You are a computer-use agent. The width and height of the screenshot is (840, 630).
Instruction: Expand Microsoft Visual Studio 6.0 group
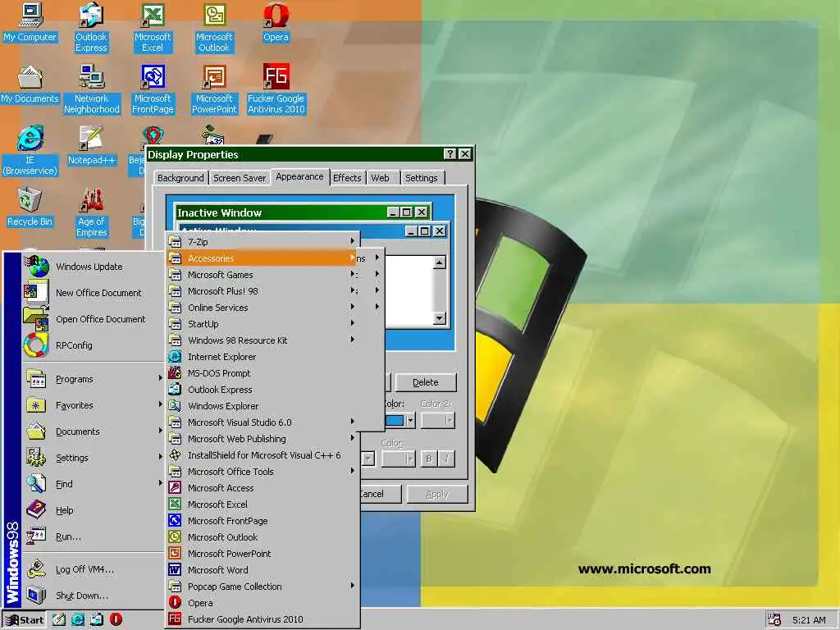pyautogui.click(x=262, y=422)
